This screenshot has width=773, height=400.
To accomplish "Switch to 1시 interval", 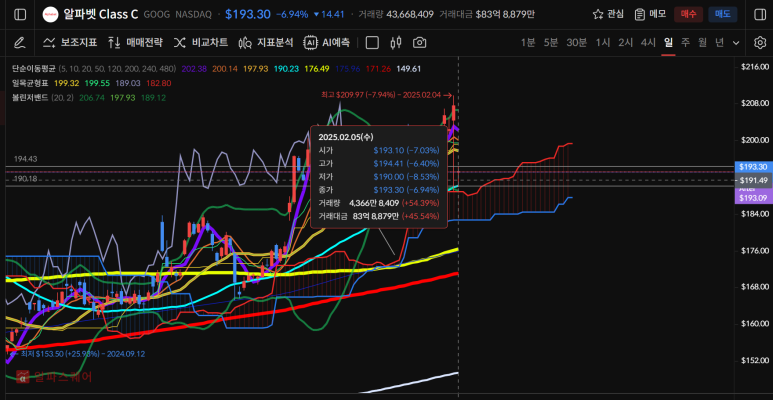I will 602,43.
